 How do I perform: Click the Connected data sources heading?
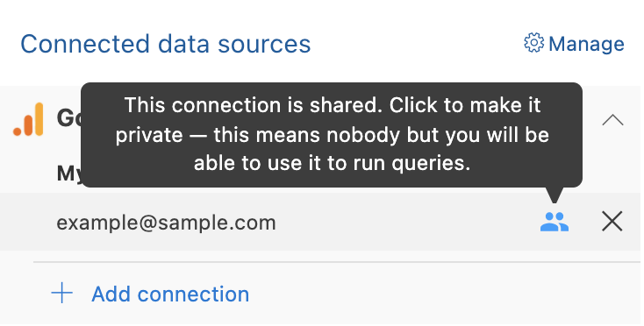point(166,44)
